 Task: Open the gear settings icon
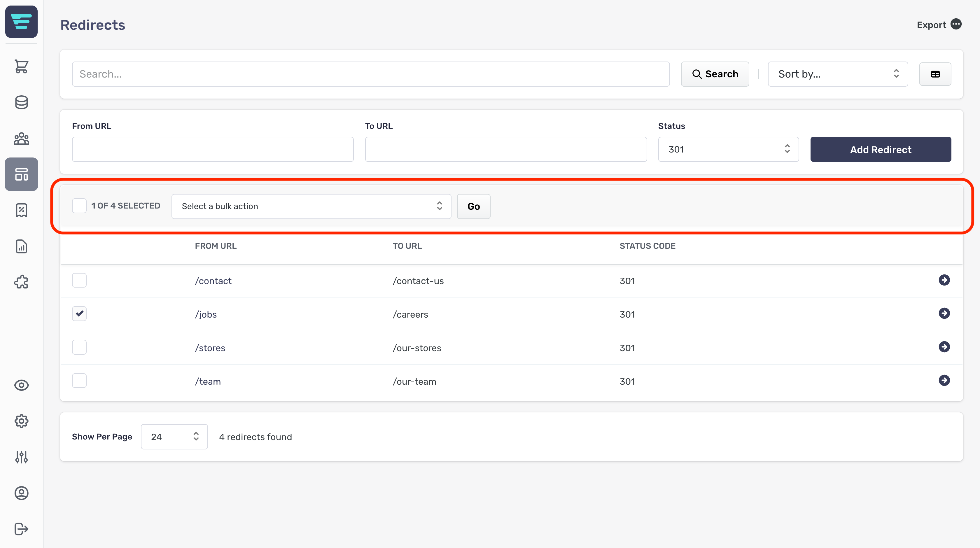21,421
